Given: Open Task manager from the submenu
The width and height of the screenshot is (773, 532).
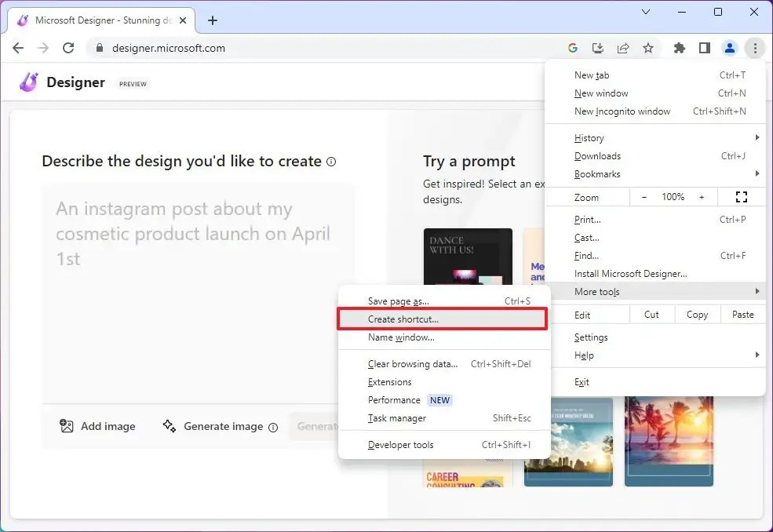Looking at the screenshot, I should tap(398, 418).
